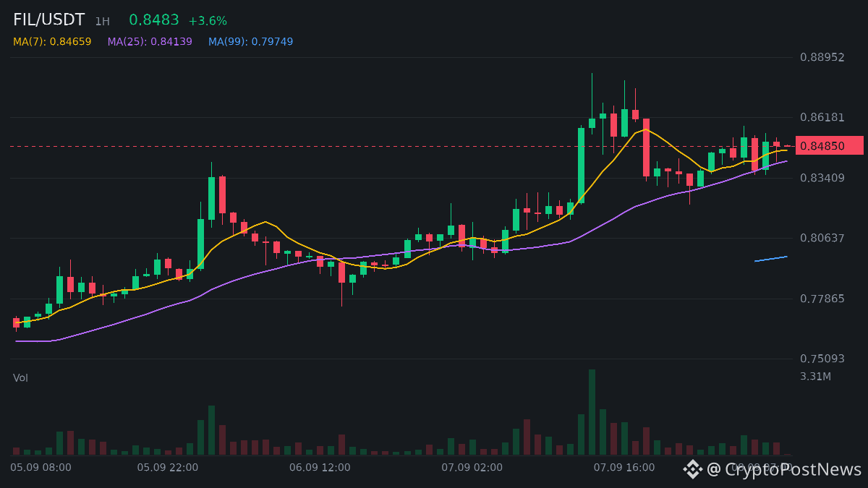
Task: Click the MA(7) indicator label
Action: pos(52,42)
